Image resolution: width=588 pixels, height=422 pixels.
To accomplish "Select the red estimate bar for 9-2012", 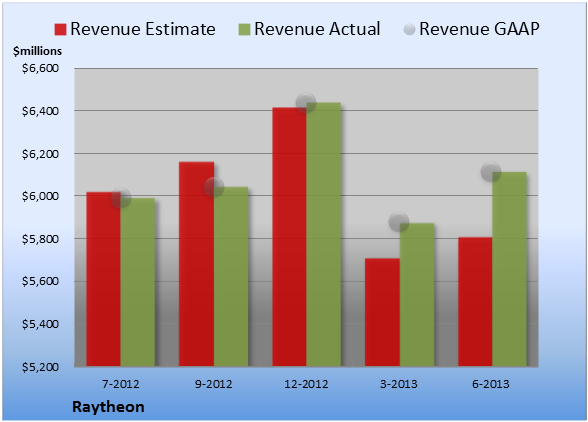I will pyautogui.click(x=196, y=264).
